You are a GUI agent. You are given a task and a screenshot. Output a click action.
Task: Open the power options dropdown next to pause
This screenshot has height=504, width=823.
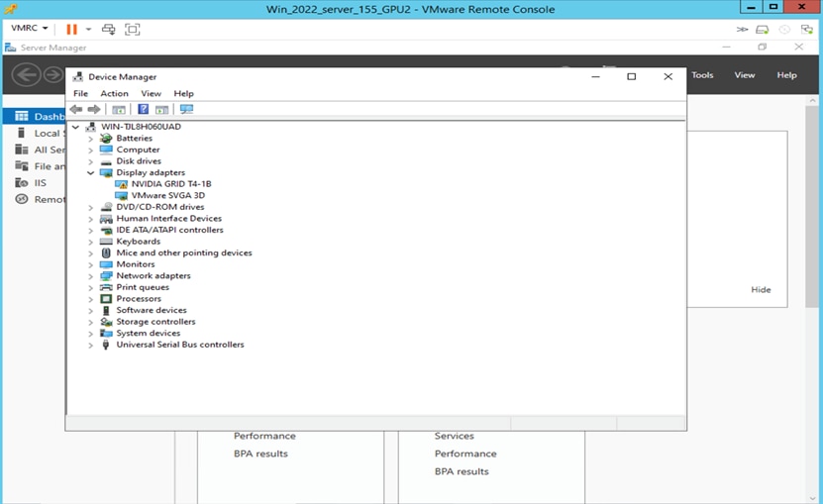89,30
